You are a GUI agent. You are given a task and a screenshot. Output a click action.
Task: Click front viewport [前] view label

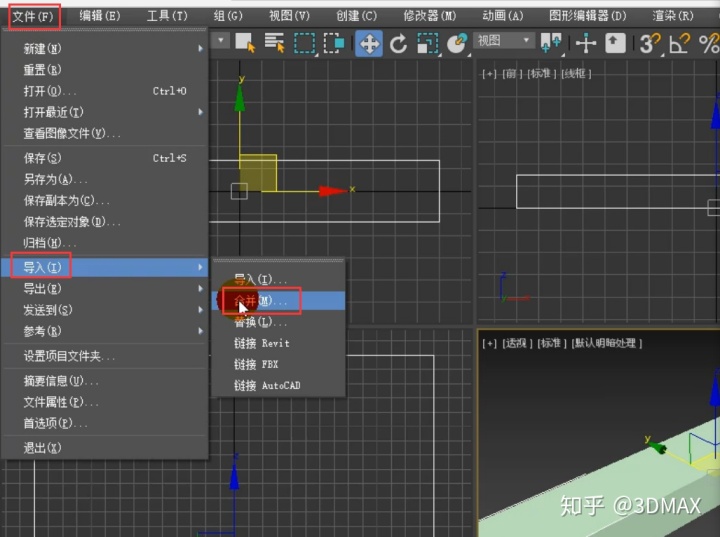point(512,73)
